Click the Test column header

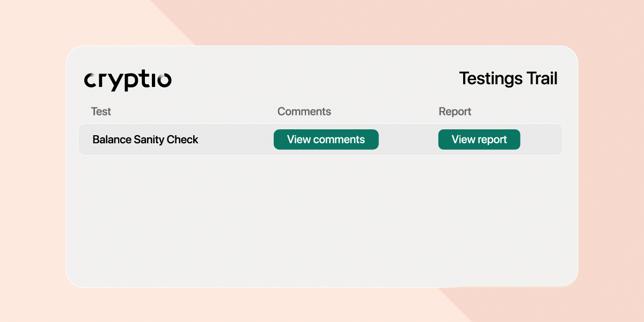[x=101, y=112]
